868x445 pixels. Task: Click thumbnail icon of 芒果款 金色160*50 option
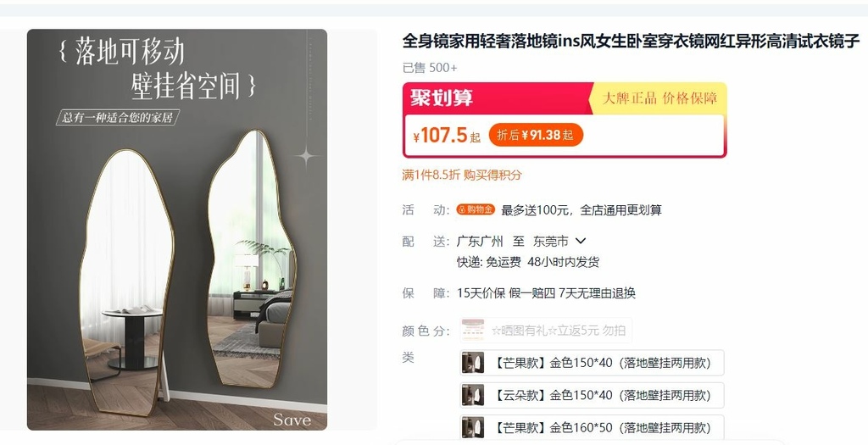click(x=473, y=427)
